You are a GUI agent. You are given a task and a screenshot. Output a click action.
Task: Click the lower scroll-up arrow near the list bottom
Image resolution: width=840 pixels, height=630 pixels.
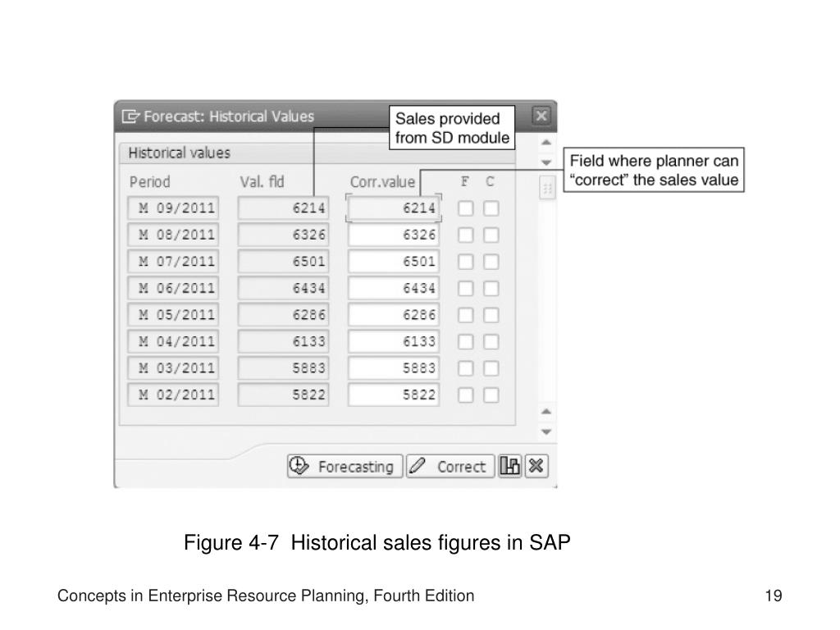click(x=546, y=412)
